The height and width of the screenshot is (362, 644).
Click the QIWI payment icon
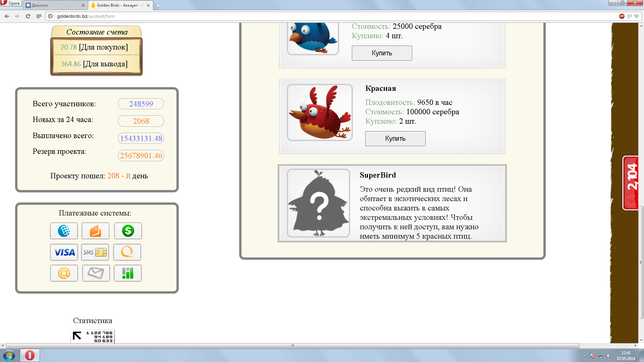pyautogui.click(x=127, y=252)
